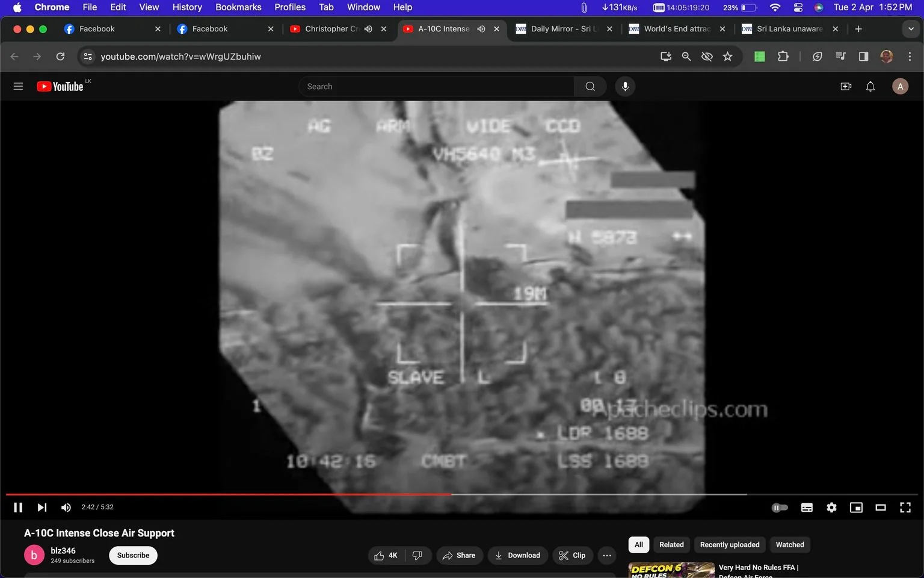Viewport: 924px width, 578px height.
Task: View site information icon in address bar
Action: coord(88,57)
